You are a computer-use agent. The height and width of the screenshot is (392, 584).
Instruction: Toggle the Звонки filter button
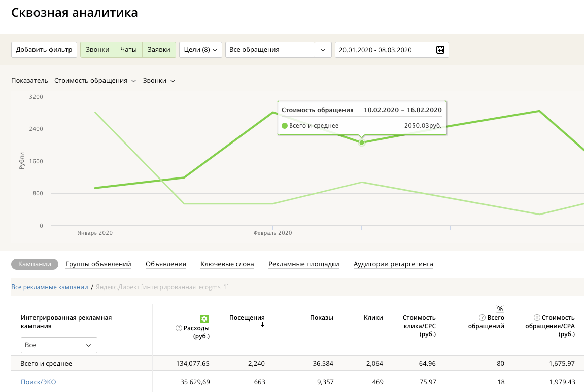coord(97,50)
